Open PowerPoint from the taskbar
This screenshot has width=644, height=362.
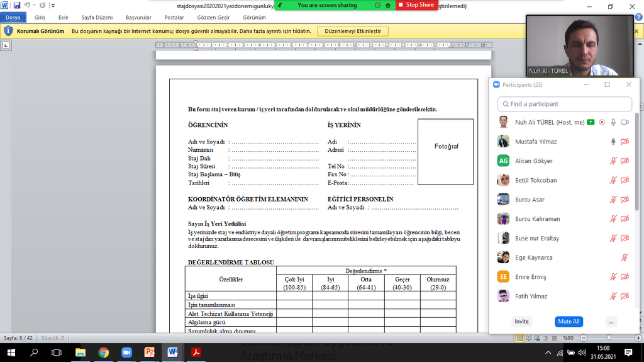click(149, 353)
